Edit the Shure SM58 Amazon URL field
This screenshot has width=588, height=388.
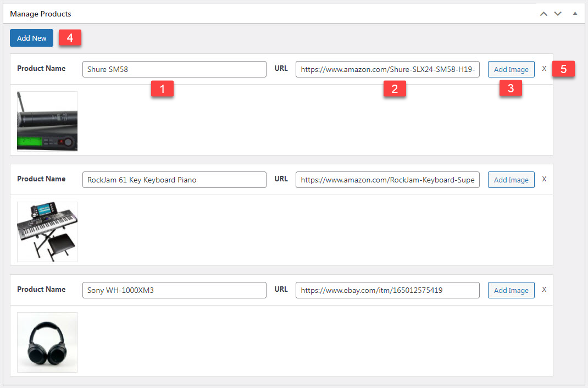tap(387, 69)
